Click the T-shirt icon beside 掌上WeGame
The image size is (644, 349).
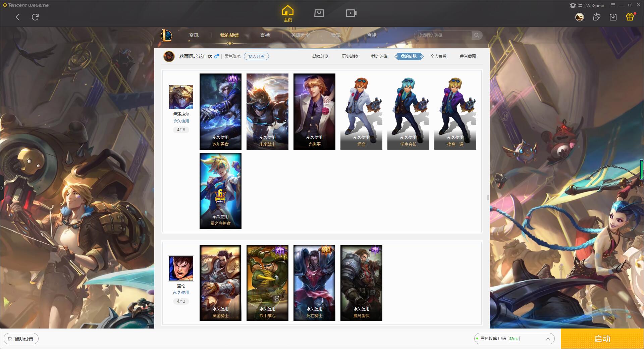(x=573, y=5)
